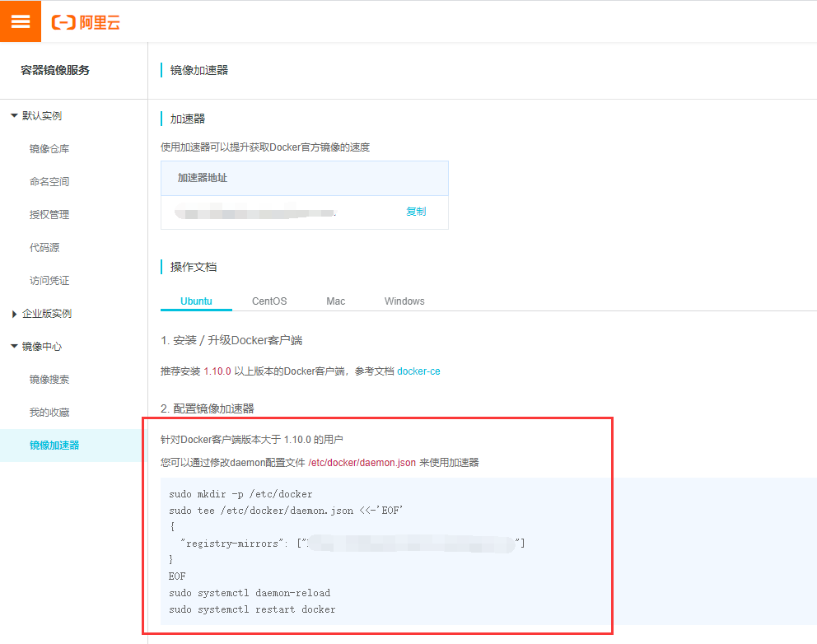Image resolution: width=817 pixels, height=644 pixels.
Task: Click the '2. 配置镜像加速器' heading
Action: click(208, 408)
